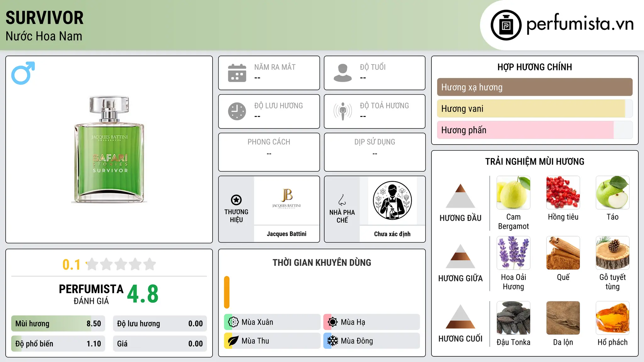Image resolution: width=644 pixels, height=362 pixels.
Task: Click the flower icon for Mùa Xuân
Action: [233, 322]
